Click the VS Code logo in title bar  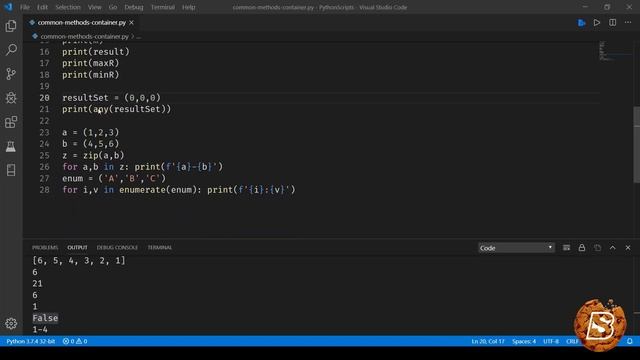pos(9,7)
